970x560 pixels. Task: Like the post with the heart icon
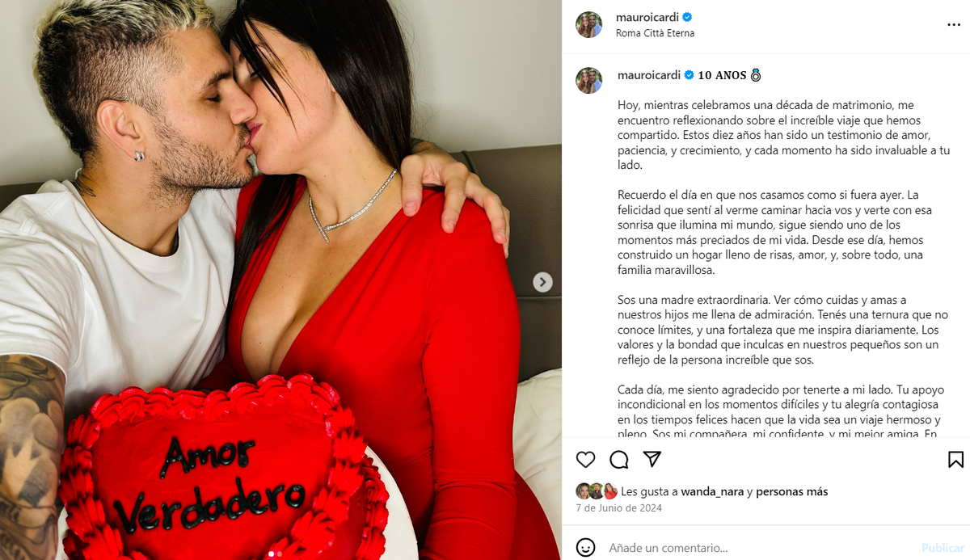585,460
